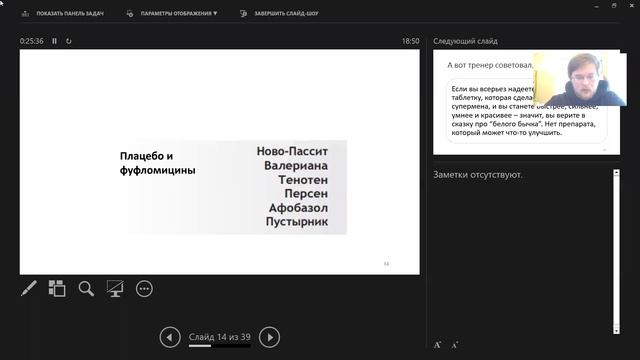
Task: Open 'Параметры отображения' dropdown
Action: (179, 13)
